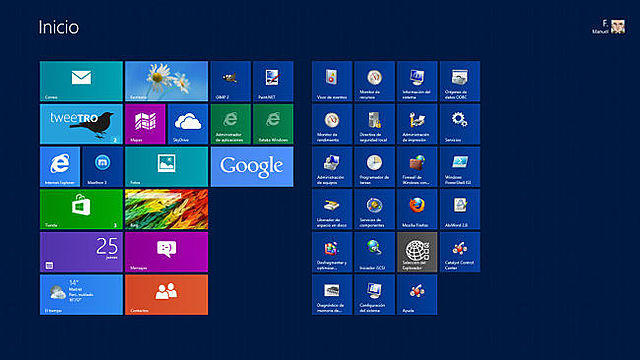Open the Fotos tile
The width and height of the screenshot is (640, 360).
[167, 167]
